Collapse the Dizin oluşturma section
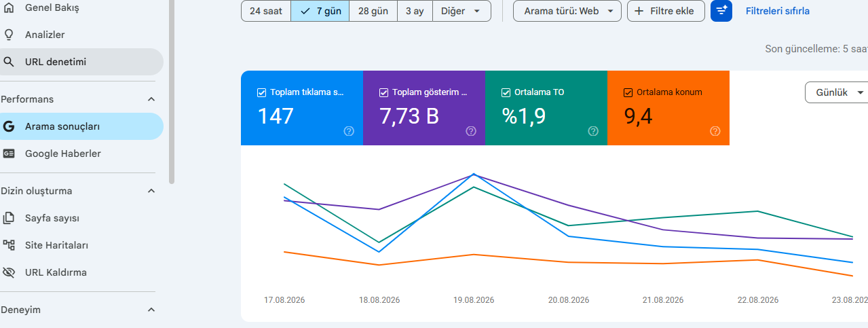Viewport: 868px width, 328px height. 151,191
